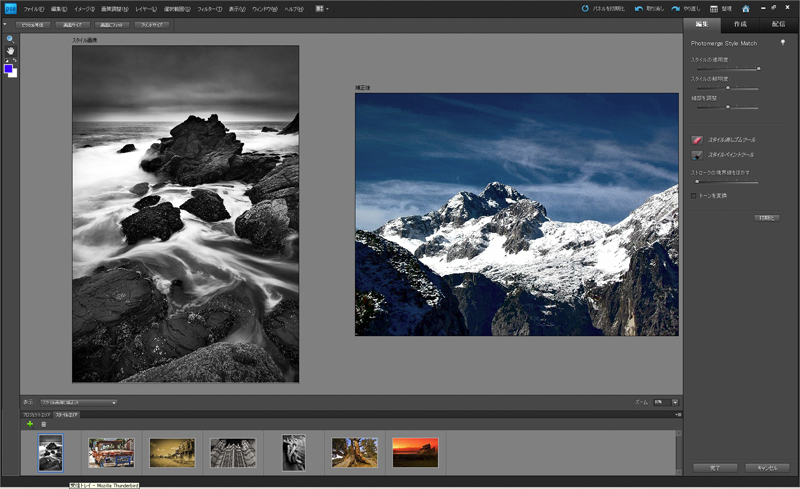
Task: Click the 完了 (Done) button
Action: point(715,467)
